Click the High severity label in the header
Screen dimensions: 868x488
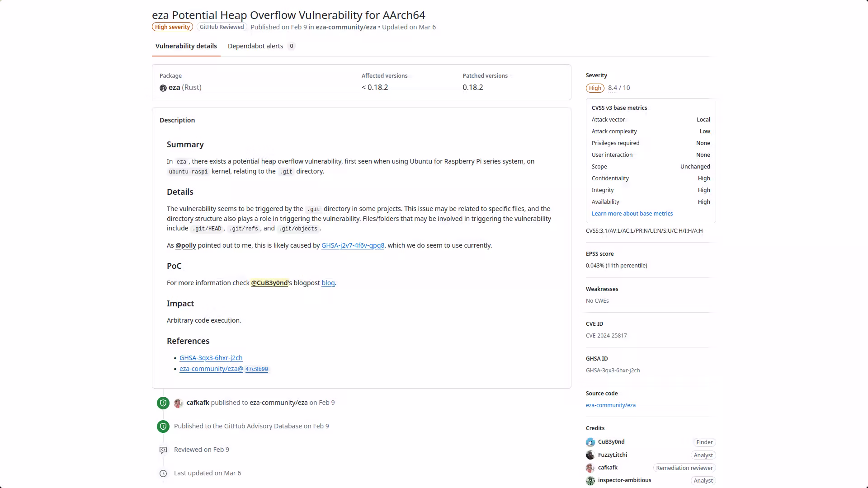(172, 27)
